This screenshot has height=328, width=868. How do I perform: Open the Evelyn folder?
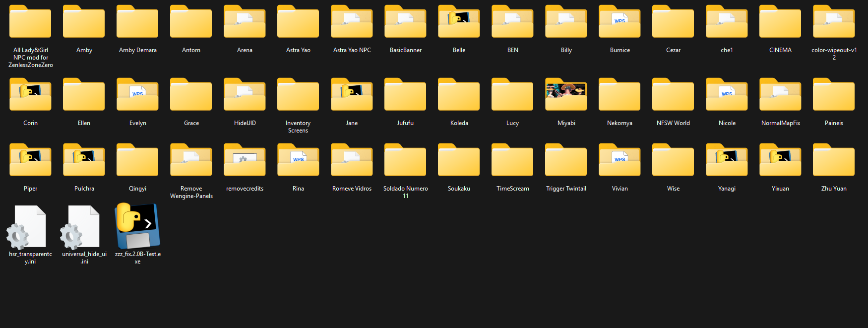click(137, 95)
